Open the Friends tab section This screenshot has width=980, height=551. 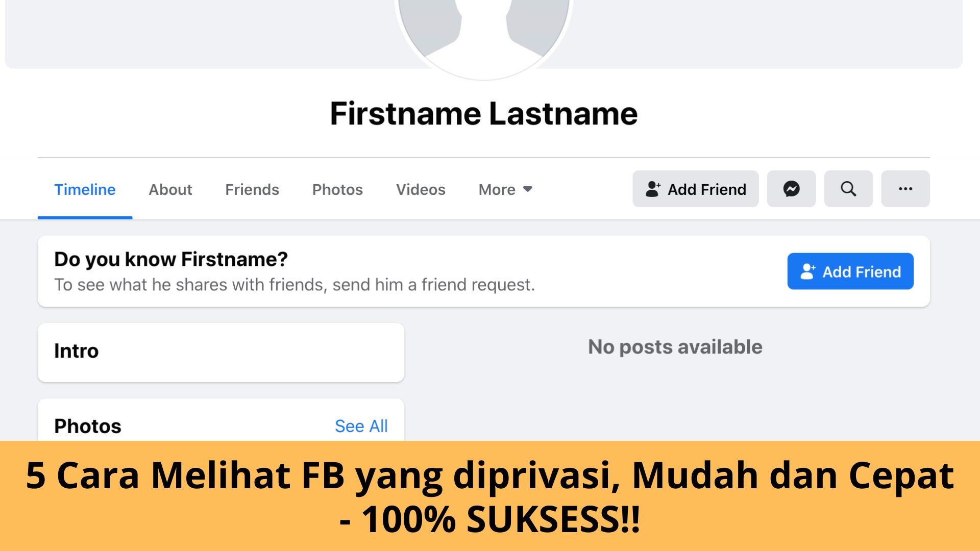pyautogui.click(x=252, y=189)
